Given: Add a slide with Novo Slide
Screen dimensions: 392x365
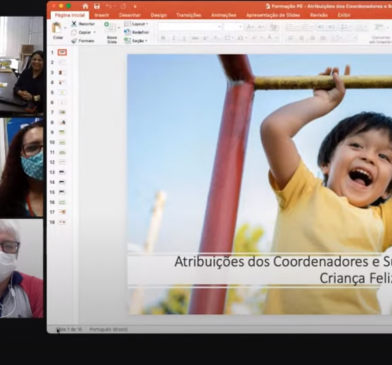Looking at the screenshot, I should click(x=112, y=32).
